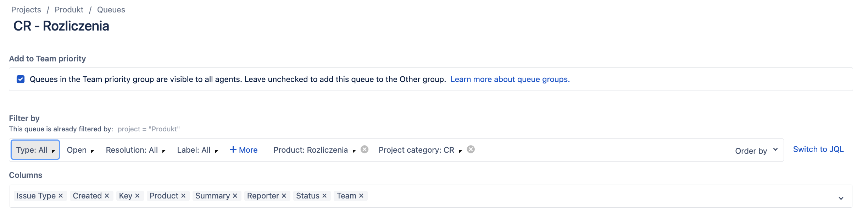Remove the Key column tag
The image size is (868, 218).
click(137, 196)
